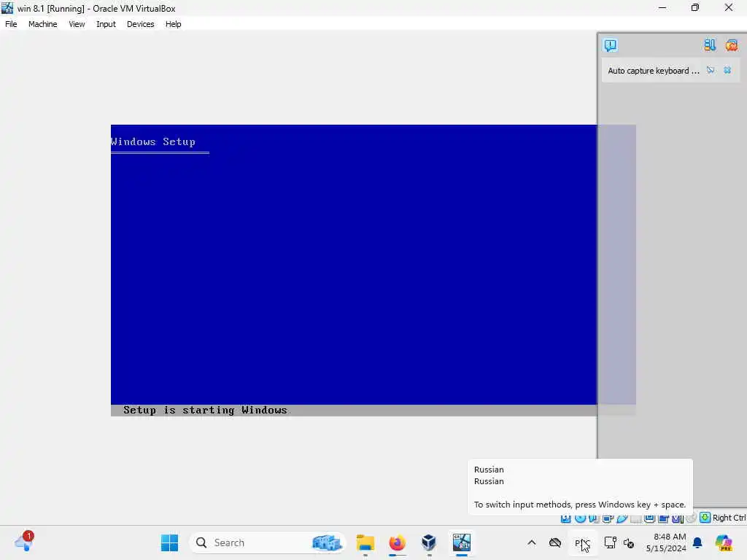
Task: Open the Help menu
Action: click(x=174, y=24)
